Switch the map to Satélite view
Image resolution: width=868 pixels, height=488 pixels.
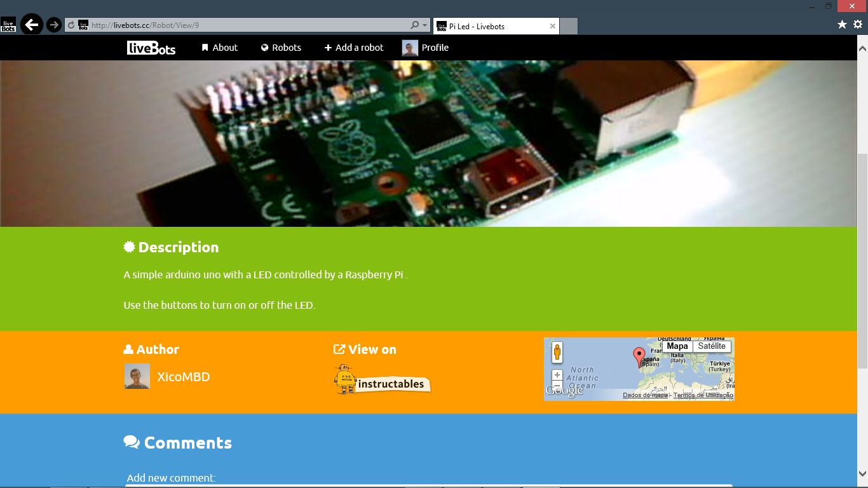pyautogui.click(x=711, y=346)
